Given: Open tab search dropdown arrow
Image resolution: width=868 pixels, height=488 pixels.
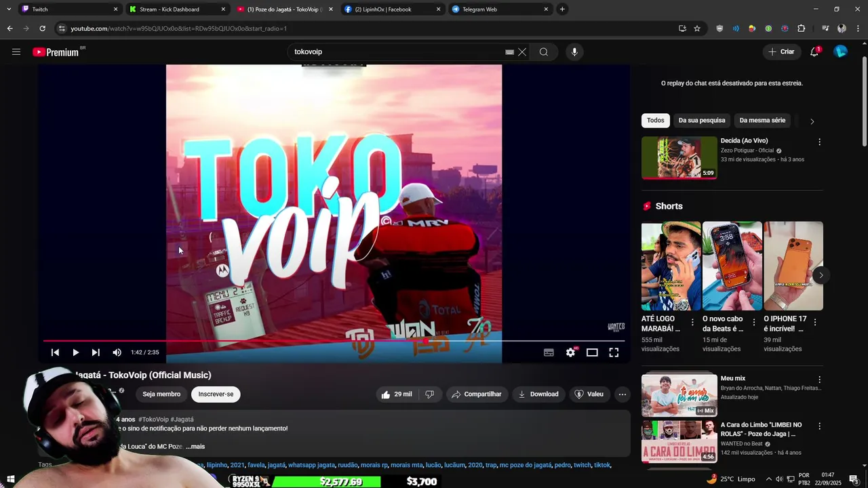Looking at the screenshot, I should [8, 9].
